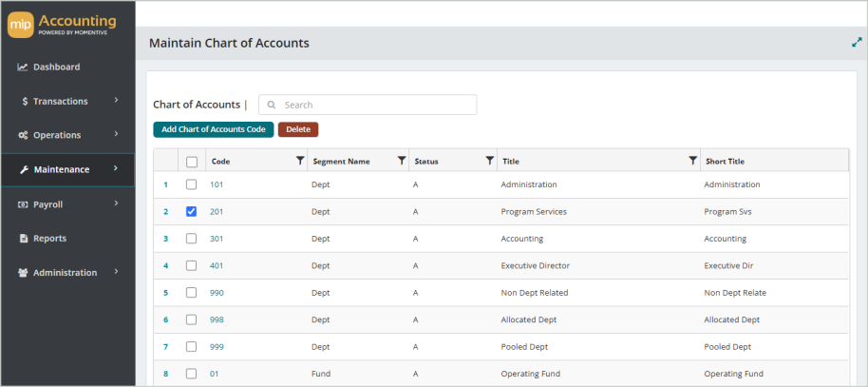Click the expand fullscreen arrows icon

(857, 42)
